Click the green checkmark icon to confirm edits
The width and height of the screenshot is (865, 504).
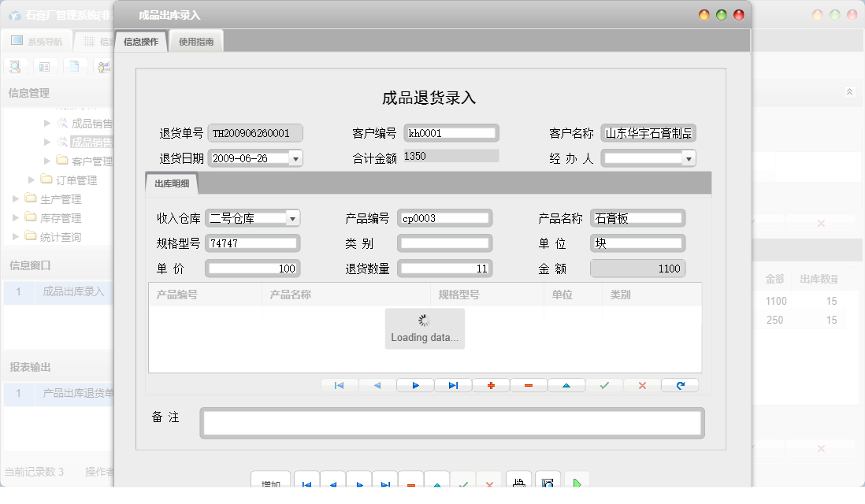(x=603, y=385)
